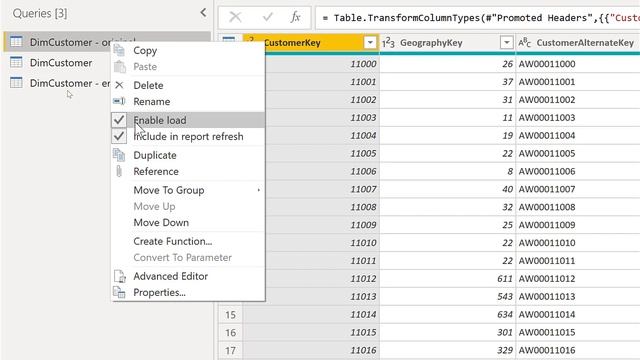Click the Reference paperclip icon
This screenshot has width=640, height=360.
pyautogui.click(x=119, y=171)
